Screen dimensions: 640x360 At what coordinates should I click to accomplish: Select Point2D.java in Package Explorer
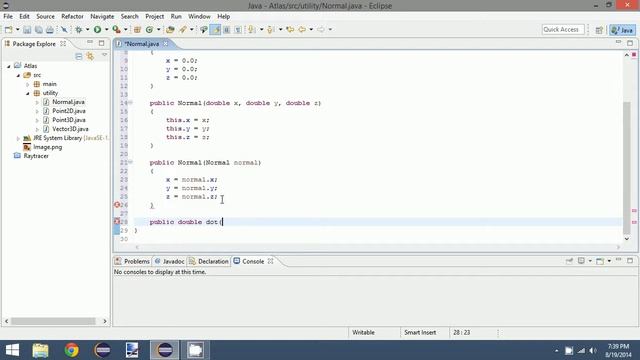(x=69, y=111)
